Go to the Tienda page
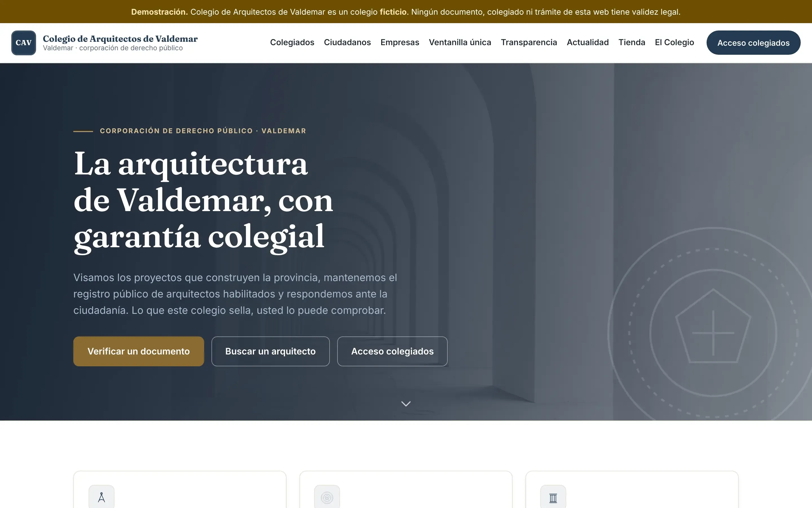The image size is (812, 508). pyautogui.click(x=632, y=42)
